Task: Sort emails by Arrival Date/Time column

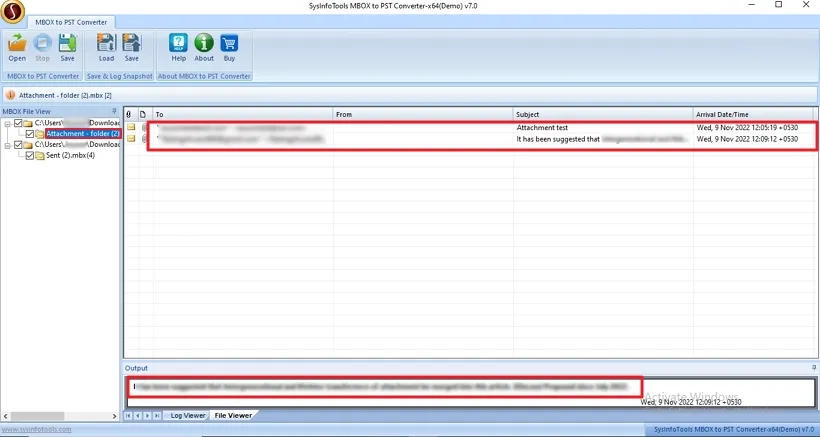Action: point(753,114)
